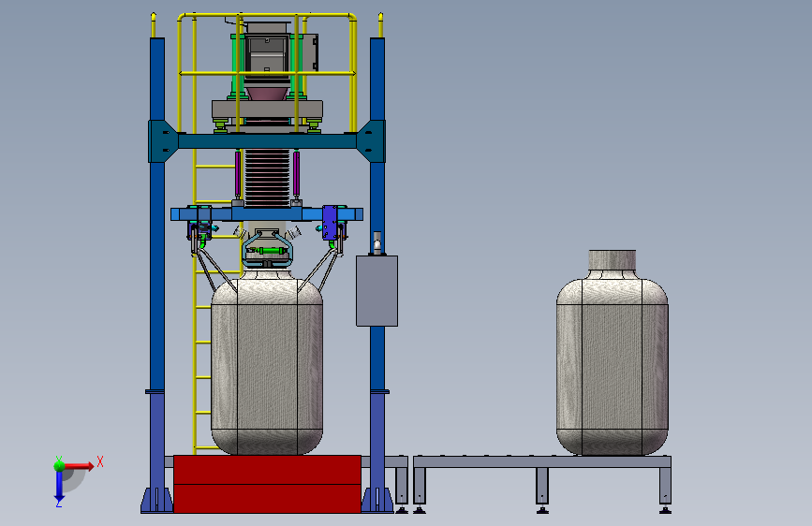This screenshot has width=812, height=526.
Task: Pick the yellow cap atop the left column
Action: [x=154, y=25]
